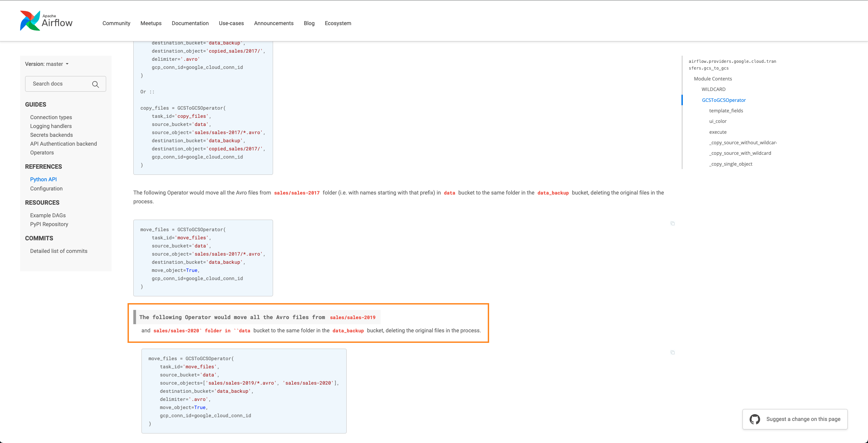Open the Python API reference link
This screenshot has height=443, width=868.
click(43, 179)
